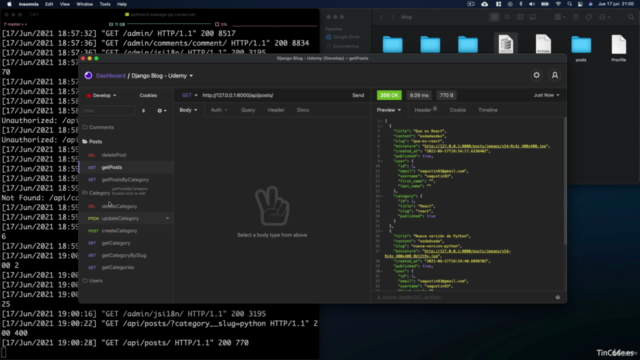Open the response Header tab
Screen dimensions: 640x360
point(425,110)
